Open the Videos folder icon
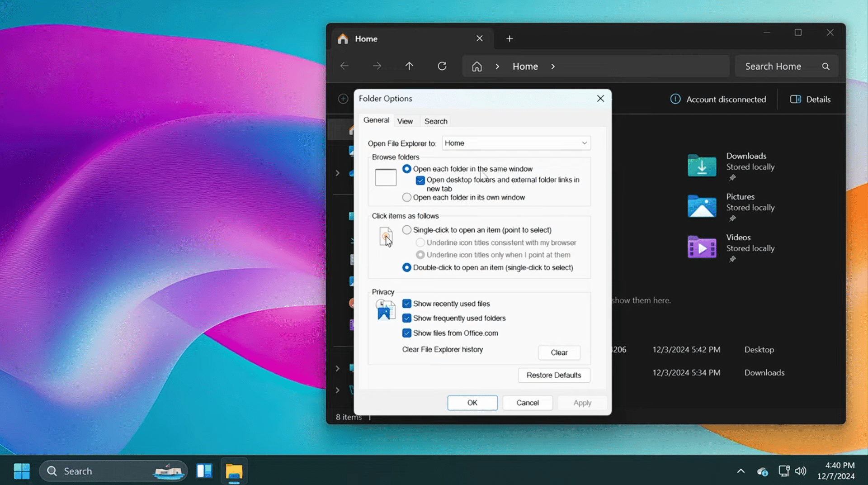Image resolution: width=868 pixels, height=485 pixels. [x=702, y=247]
